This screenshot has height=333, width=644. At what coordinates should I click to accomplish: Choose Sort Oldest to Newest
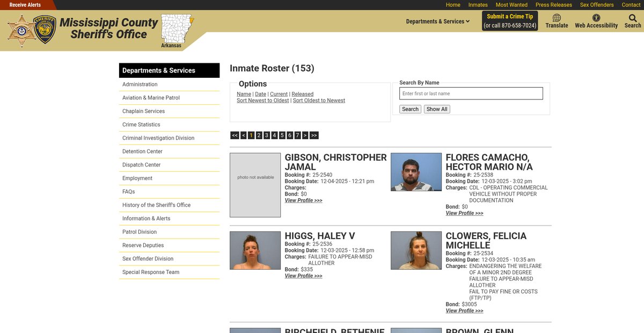pyautogui.click(x=319, y=100)
